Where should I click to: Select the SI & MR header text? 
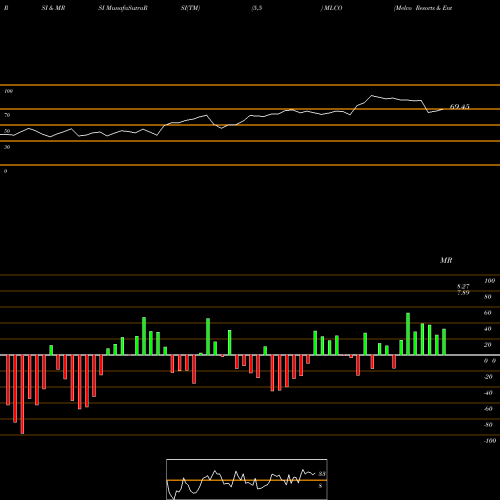(53, 8)
